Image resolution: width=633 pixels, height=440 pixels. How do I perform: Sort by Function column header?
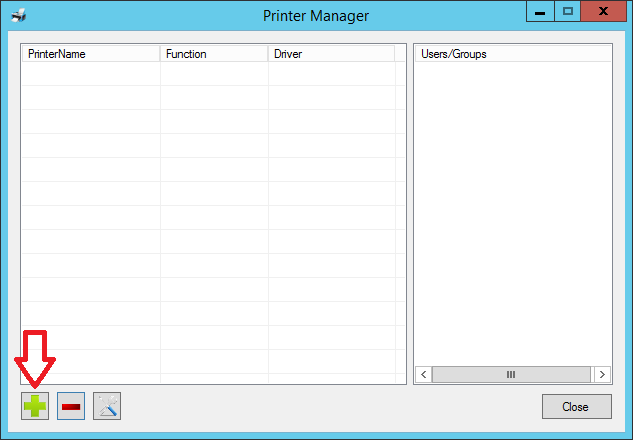(x=213, y=54)
